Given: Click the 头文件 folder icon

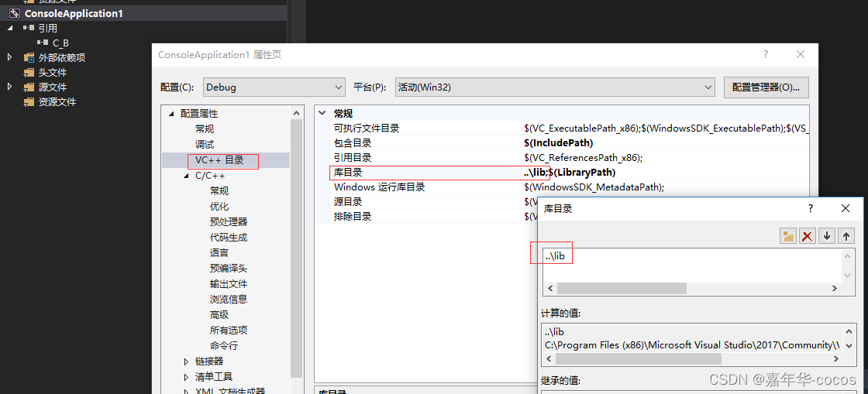Looking at the screenshot, I should 29,73.
